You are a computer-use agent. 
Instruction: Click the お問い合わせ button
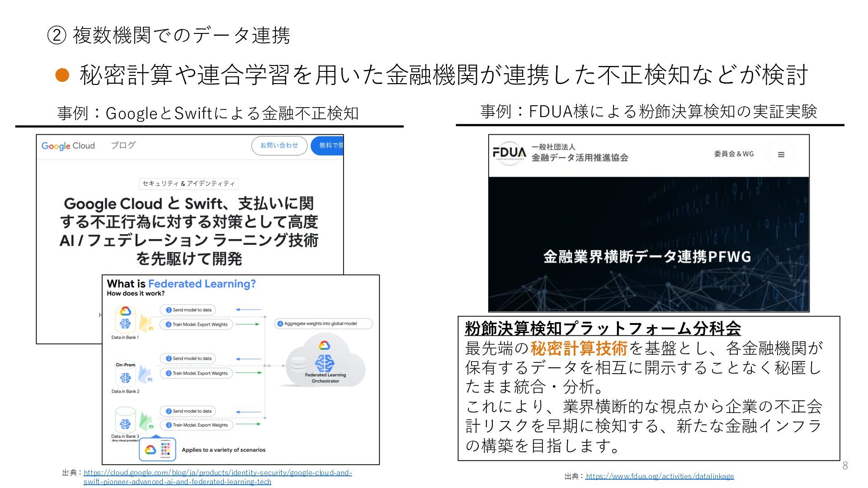[x=279, y=145]
